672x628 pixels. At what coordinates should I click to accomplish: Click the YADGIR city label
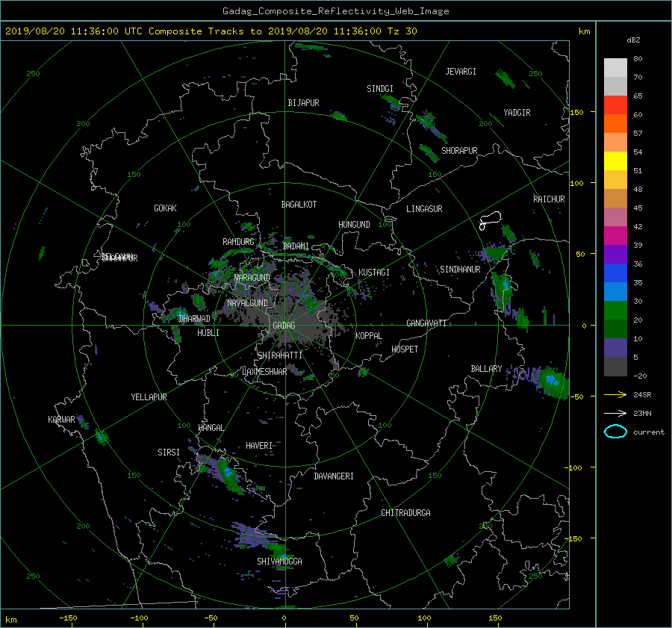[x=517, y=113]
